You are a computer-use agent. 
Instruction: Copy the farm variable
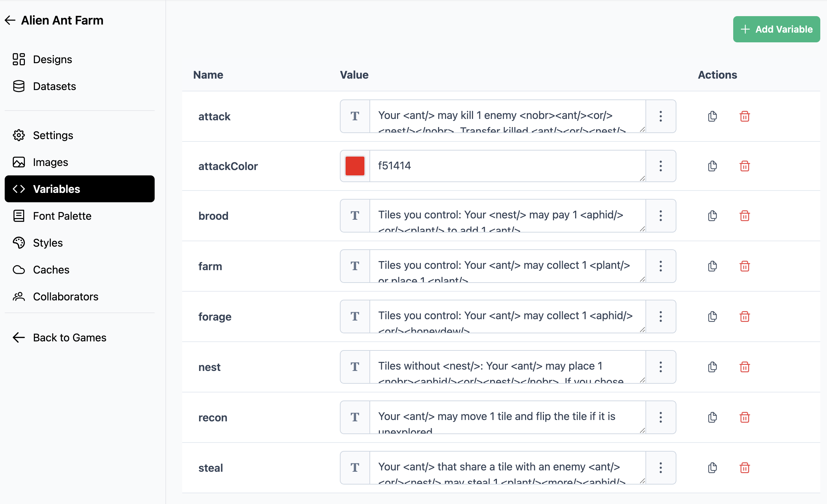click(712, 266)
